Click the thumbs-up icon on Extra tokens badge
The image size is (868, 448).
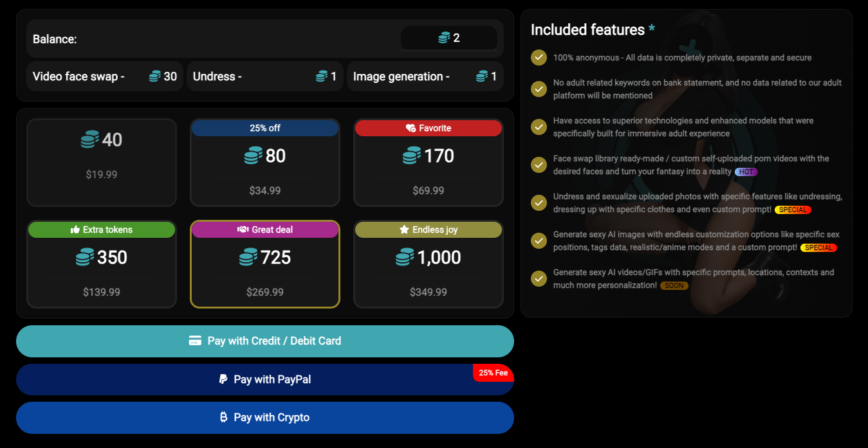(74, 229)
